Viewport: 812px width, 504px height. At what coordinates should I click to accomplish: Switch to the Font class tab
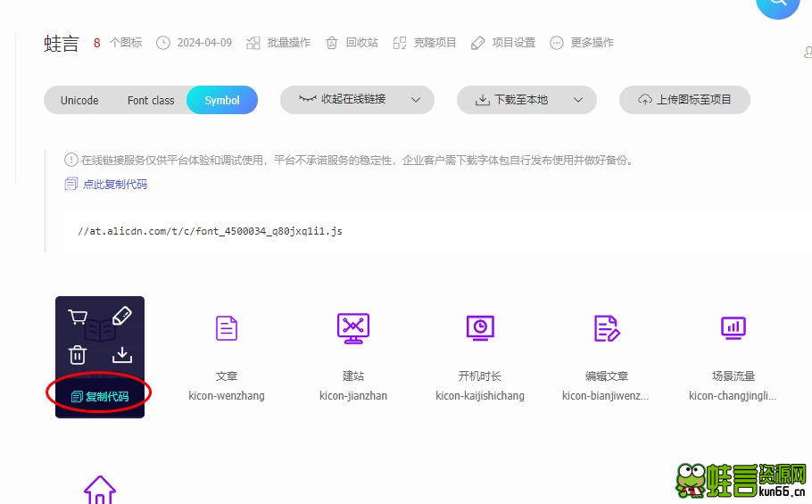tap(151, 101)
